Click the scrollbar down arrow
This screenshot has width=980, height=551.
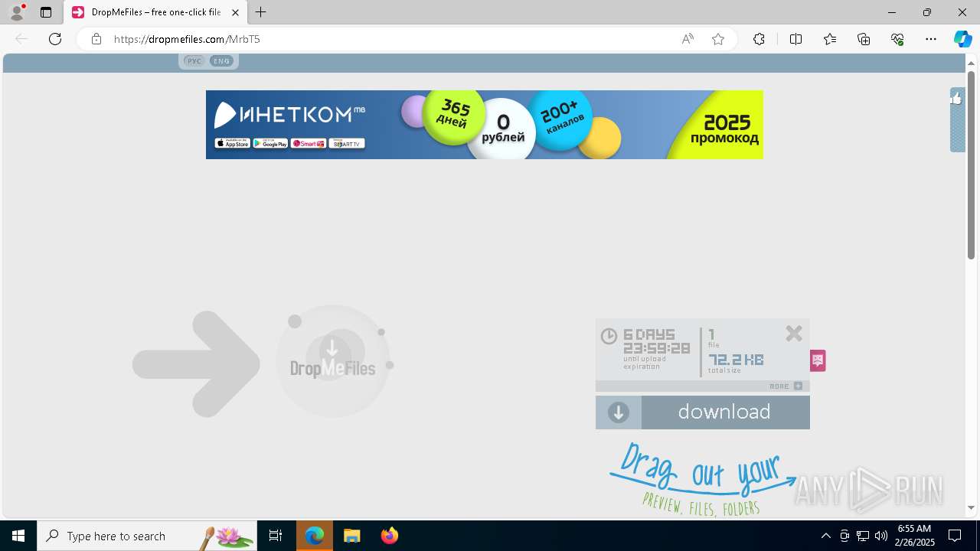971,507
